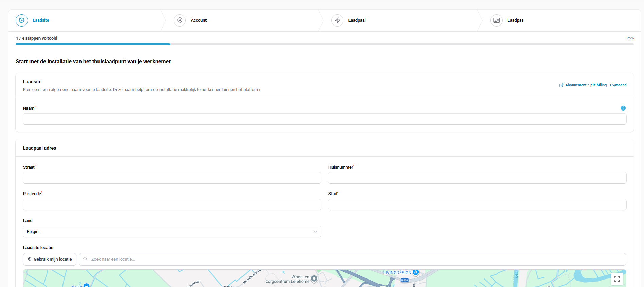Viewport: 644px width, 287px height.
Task: Focus the Straat input field
Action: coord(172,178)
